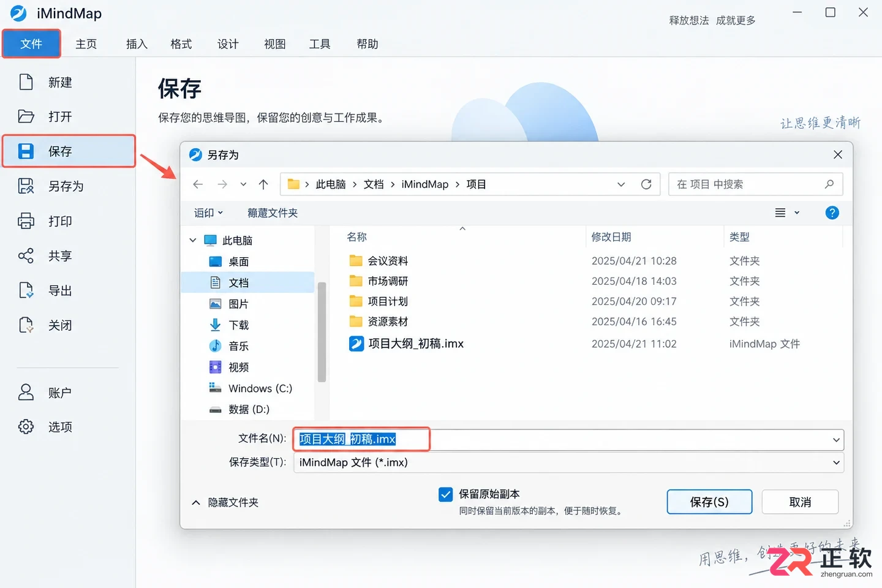882x588 pixels.
Task: Click the 图片 pictures icon in tree
Action: pyautogui.click(x=215, y=304)
